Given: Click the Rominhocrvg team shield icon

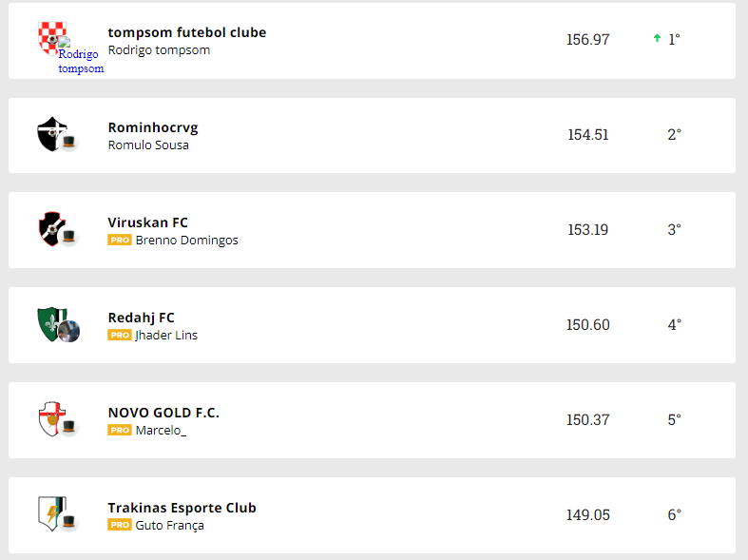Looking at the screenshot, I should pyautogui.click(x=49, y=133).
